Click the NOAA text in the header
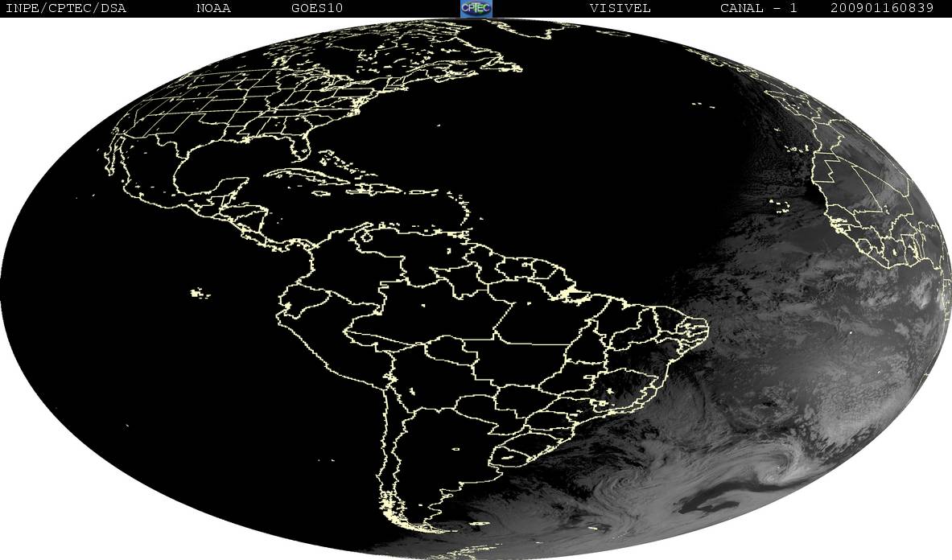Screen dimensions: 952x560 pyautogui.click(x=213, y=9)
